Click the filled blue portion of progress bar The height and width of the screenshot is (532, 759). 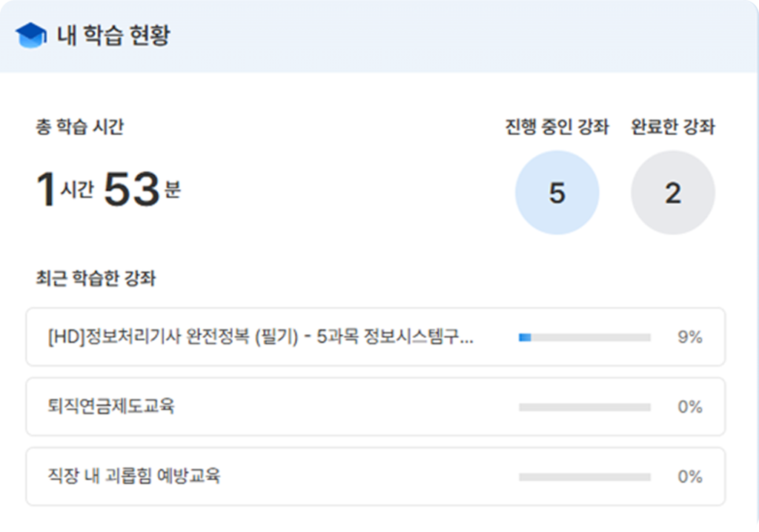(x=525, y=337)
